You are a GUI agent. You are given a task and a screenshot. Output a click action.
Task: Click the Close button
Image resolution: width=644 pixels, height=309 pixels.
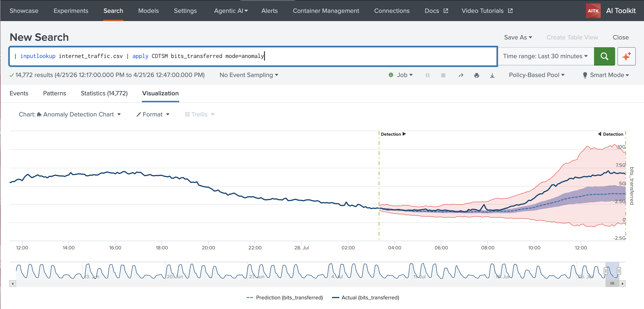click(620, 37)
